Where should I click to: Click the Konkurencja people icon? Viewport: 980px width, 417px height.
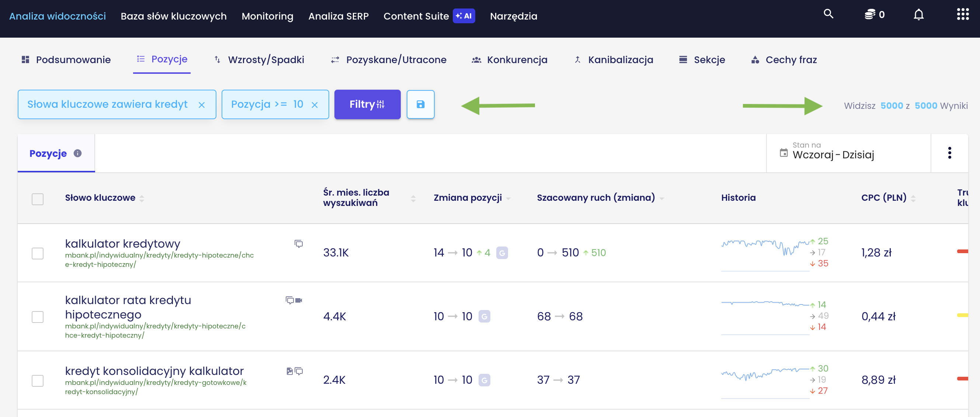(476, 60)
